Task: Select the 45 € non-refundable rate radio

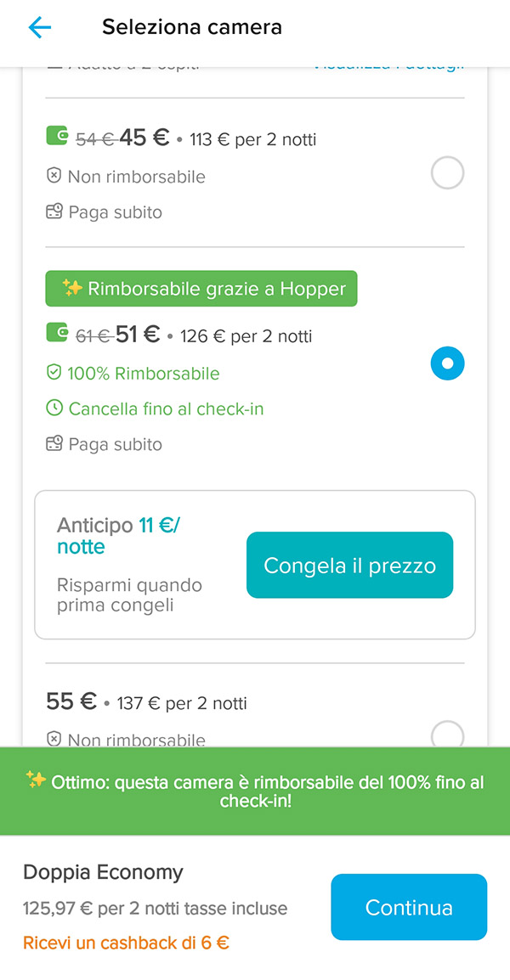Action: click(447, 173)
